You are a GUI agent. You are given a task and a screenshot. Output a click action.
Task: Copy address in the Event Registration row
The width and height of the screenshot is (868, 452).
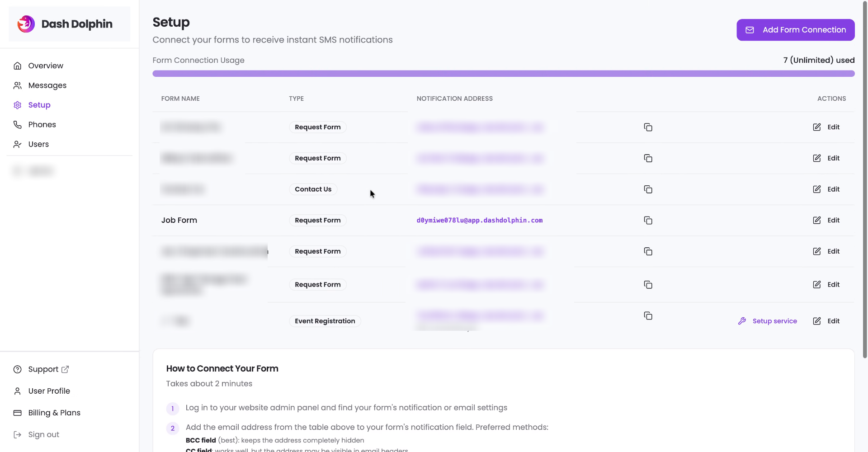pos(648,315)
